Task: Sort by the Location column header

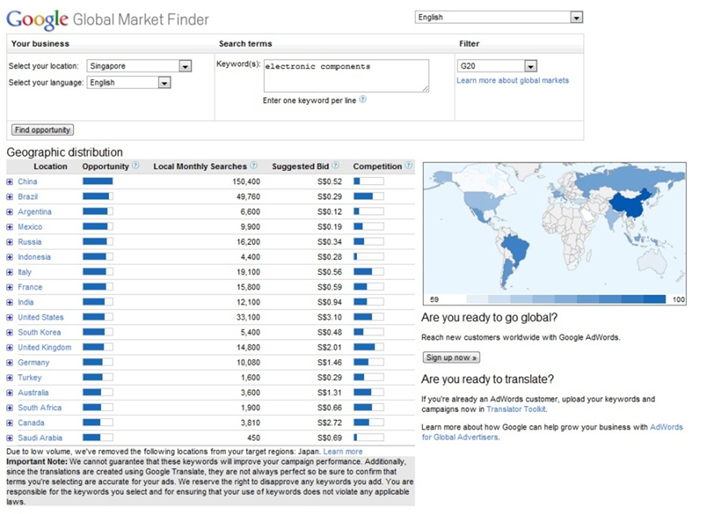Action: click(50, 166)
